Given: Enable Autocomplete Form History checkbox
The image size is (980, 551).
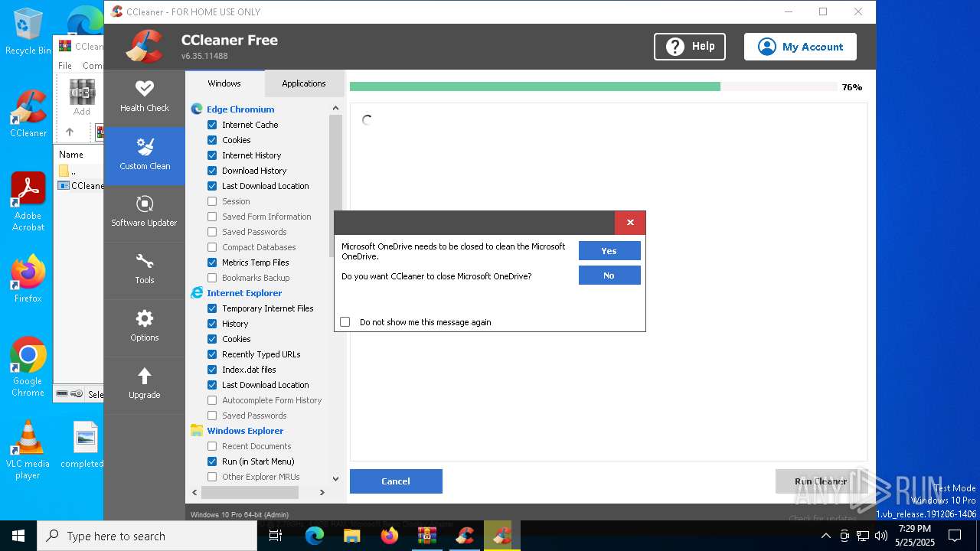Looking at the screenshot, I should point(212,400).
